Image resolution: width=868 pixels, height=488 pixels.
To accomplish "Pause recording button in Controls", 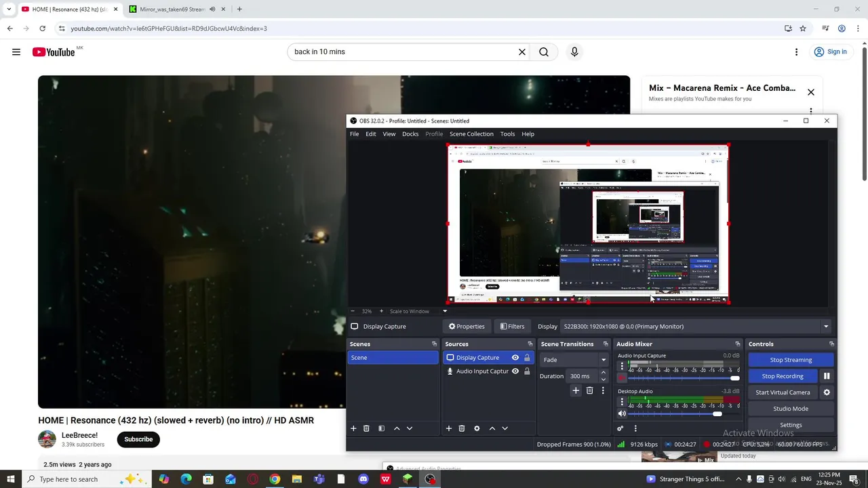I will click(x=827, y=376).
